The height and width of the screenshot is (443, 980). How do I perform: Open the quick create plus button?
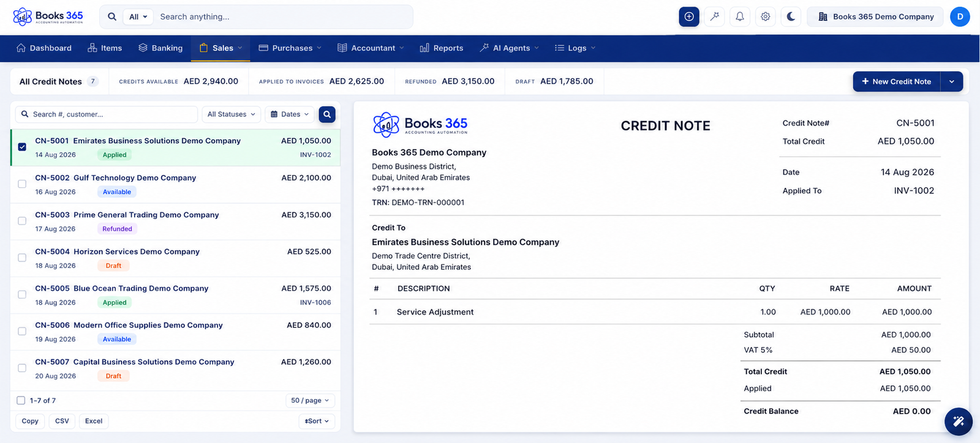[x=689, y=17]
